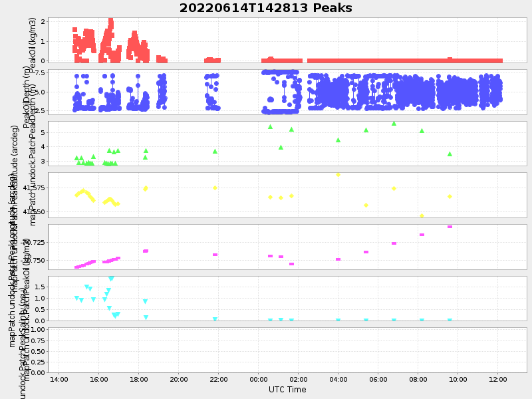Select the "-0.725" longitude tick label
The image size is (532, 399).
tap(33, 243)
